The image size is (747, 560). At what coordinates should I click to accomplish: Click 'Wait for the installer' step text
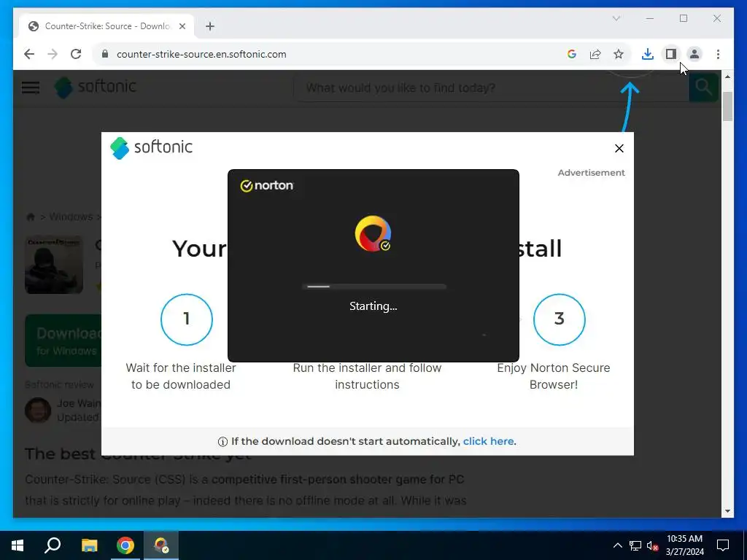pos(181,376)
